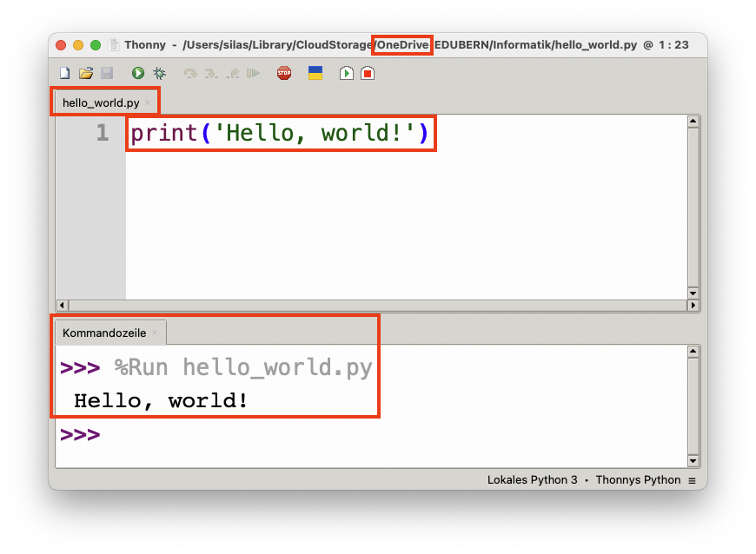
Task: Run the current script with the green play icon
Action: point(138,73)
